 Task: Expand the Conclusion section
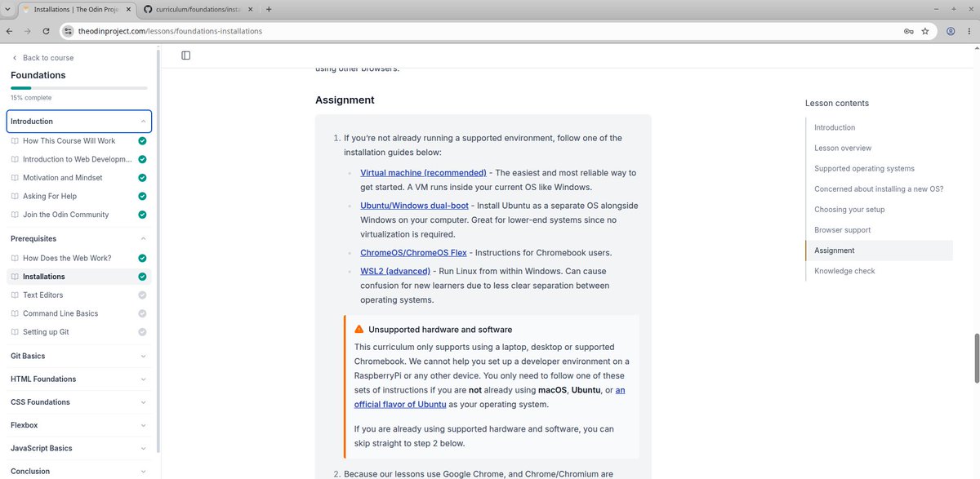click(x=79, y=471)
